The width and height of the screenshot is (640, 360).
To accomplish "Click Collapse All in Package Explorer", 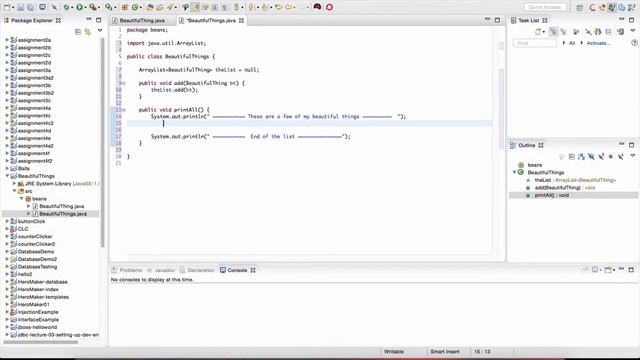I will [x=78, y=31].
